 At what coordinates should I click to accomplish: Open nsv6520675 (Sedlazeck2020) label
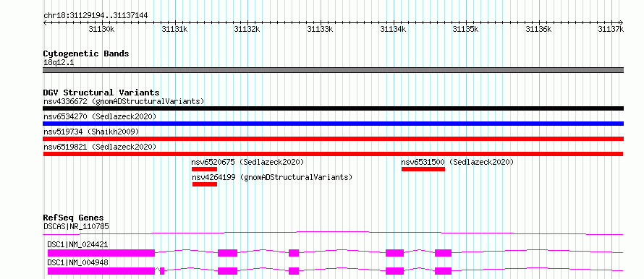pos(248,162)
